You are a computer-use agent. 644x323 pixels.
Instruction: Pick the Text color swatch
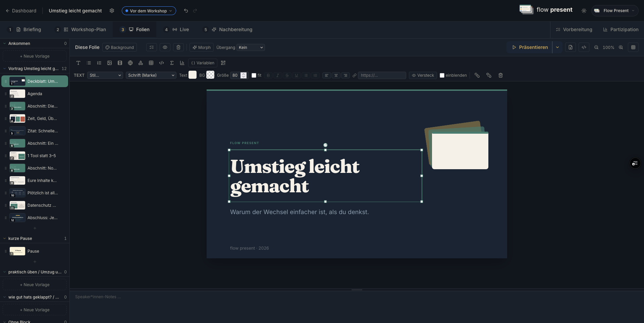[193, 75]
